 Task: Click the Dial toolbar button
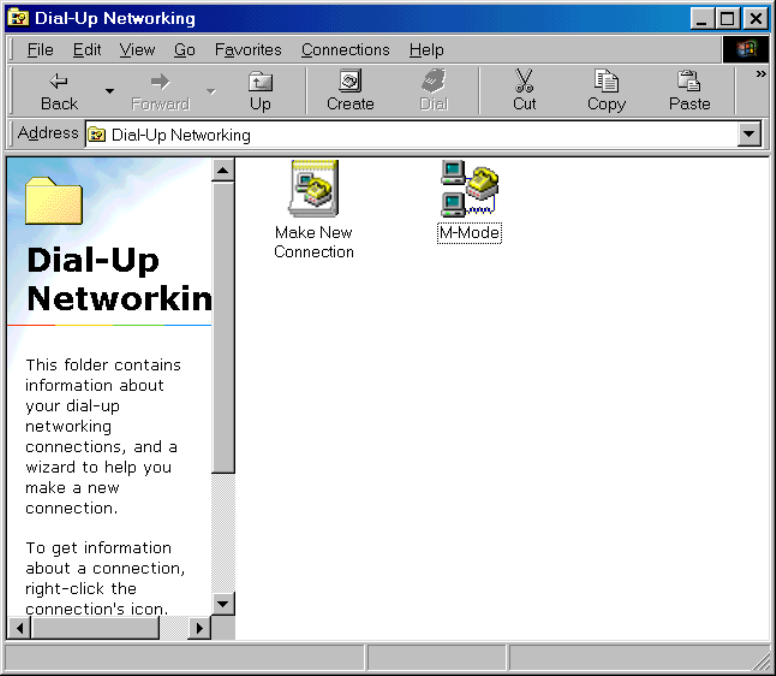(434, 92)
